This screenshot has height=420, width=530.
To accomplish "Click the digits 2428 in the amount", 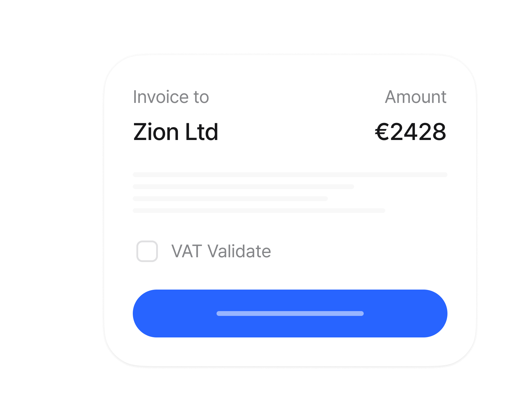I will (x=418, y=132).
